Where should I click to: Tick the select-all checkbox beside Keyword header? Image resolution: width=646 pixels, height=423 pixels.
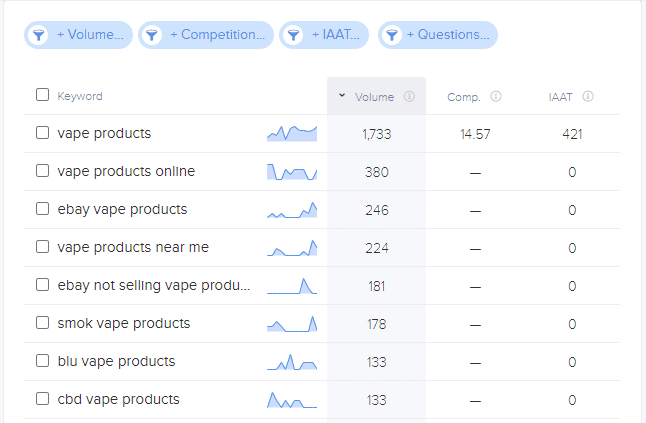[42, 95]
